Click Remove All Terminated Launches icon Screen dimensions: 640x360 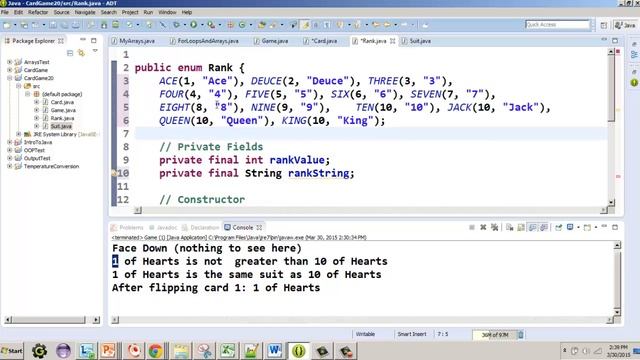point(495,227)
